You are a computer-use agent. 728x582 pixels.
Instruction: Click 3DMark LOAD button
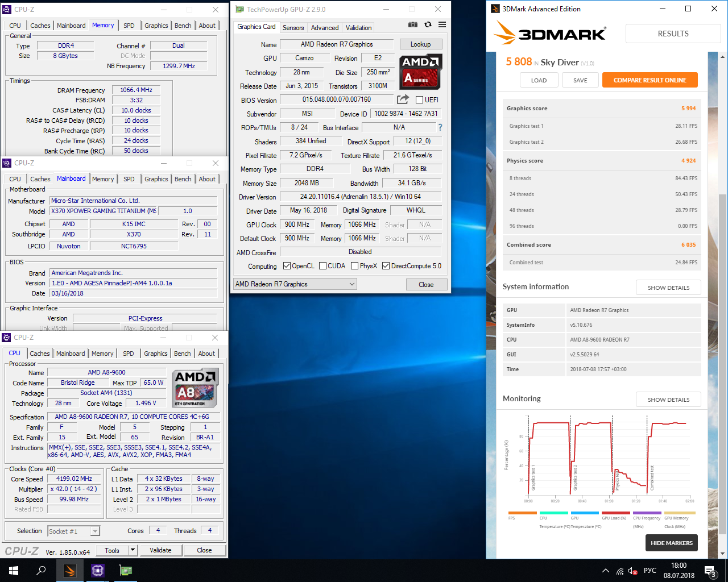pyautogui.click(x=539, y=80)
